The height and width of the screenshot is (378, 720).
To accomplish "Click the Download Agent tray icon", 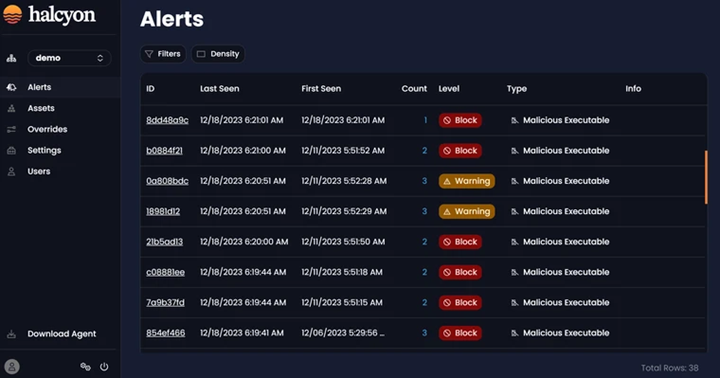I will 11,334.
